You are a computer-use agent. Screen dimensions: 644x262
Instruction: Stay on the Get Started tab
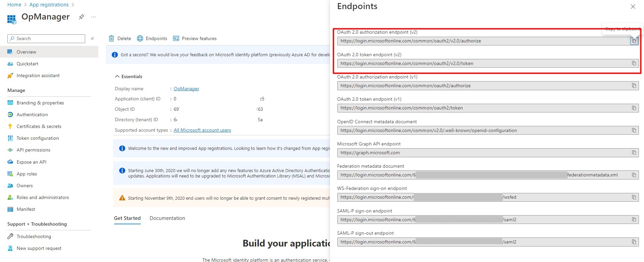point(127,218)
